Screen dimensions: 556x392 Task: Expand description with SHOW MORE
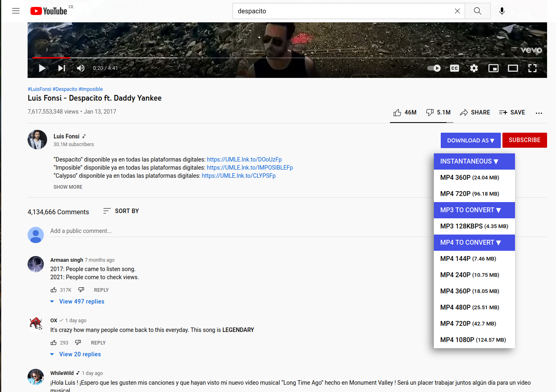point(68,187)
